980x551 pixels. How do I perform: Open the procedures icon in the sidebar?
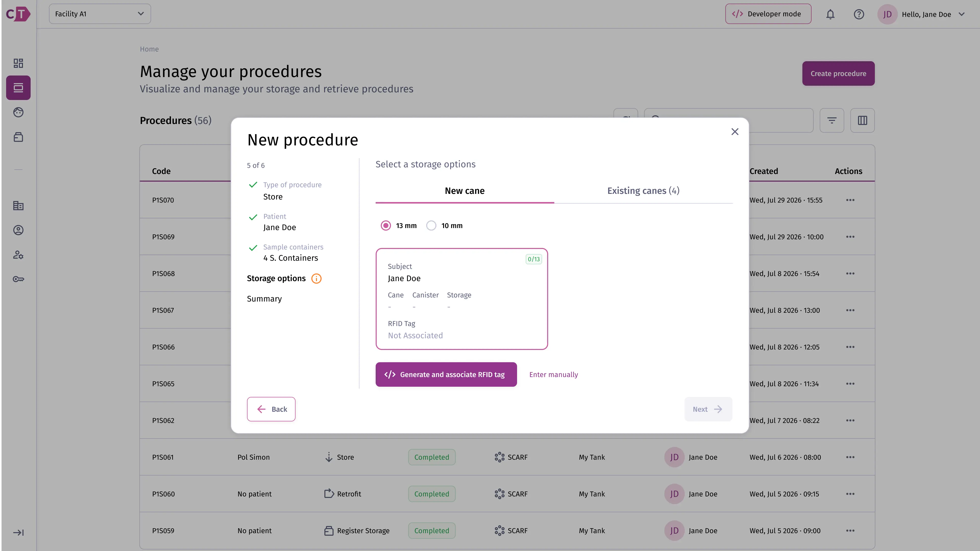point(18,88)
